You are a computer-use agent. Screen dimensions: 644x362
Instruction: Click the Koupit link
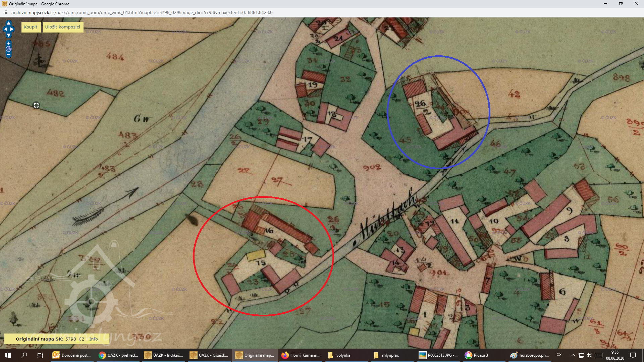31,27
